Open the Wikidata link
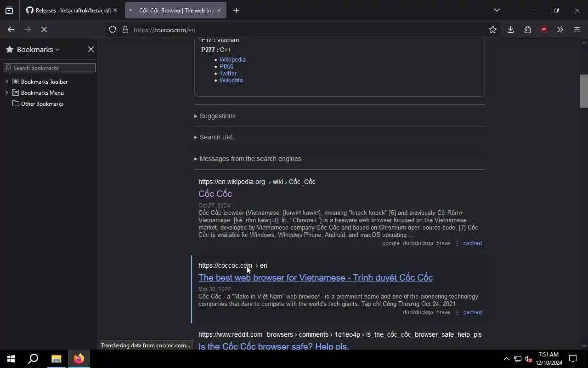Screen dimensions: 588x368 coord(231,80)
